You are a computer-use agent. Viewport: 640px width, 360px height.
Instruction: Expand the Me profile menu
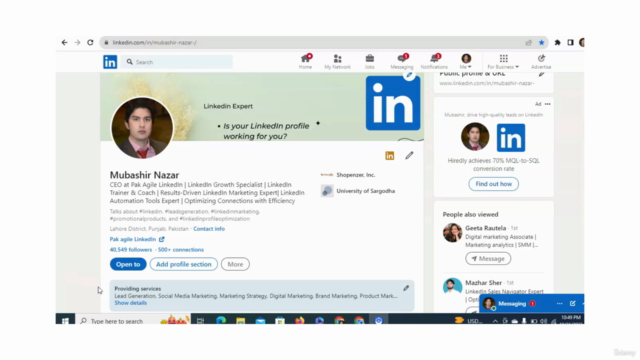[x=466, y=62]
